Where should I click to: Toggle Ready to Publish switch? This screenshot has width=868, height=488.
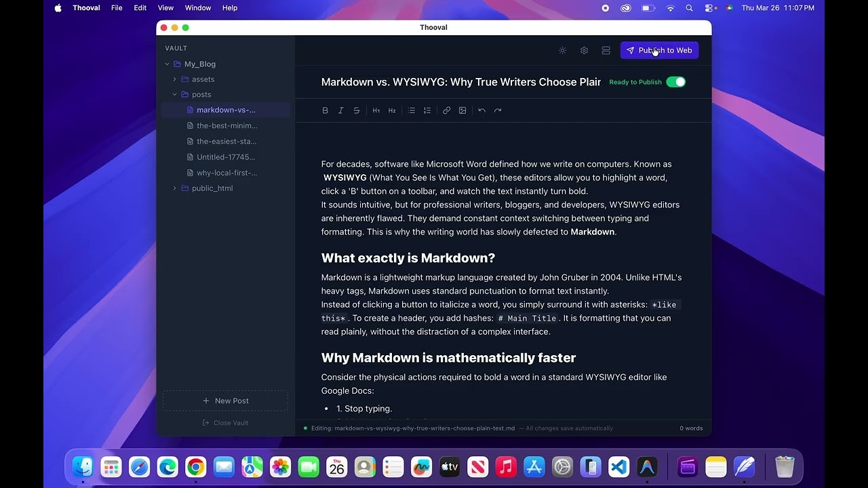[676, 82]
